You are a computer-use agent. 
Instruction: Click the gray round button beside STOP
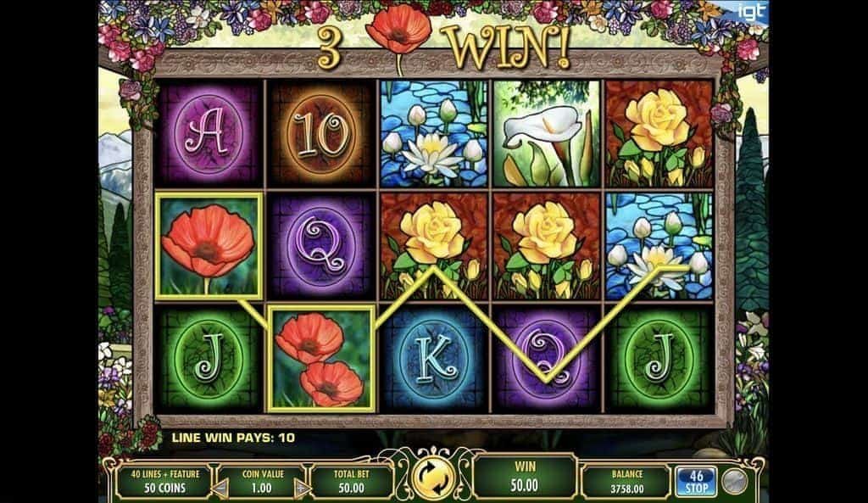pyautogui.click(x=735, y=482)
